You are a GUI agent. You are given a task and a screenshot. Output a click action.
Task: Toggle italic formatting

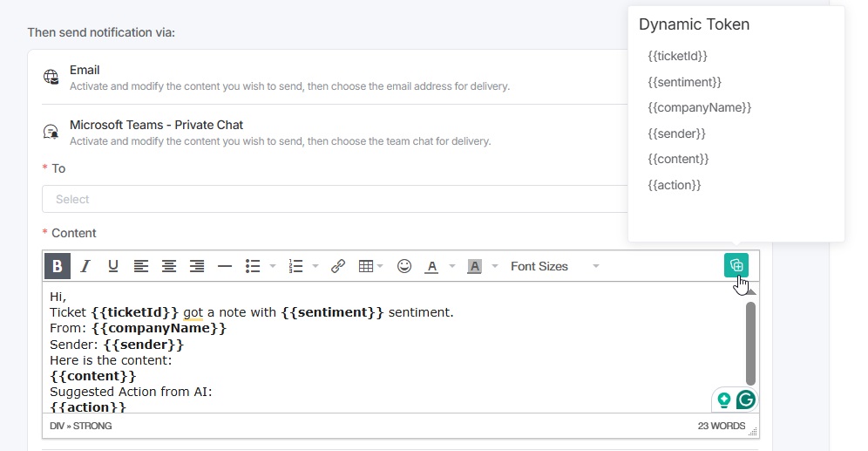tap(85, 266)
